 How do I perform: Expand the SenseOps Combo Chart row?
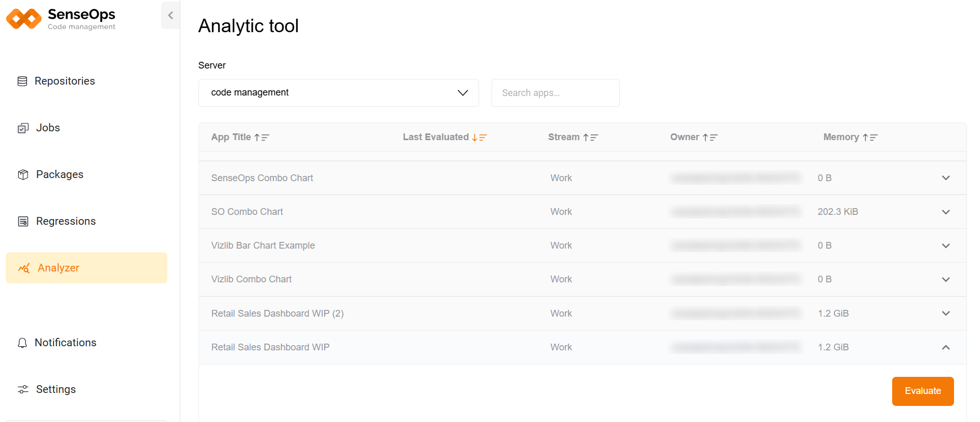(x=946, y=178)
